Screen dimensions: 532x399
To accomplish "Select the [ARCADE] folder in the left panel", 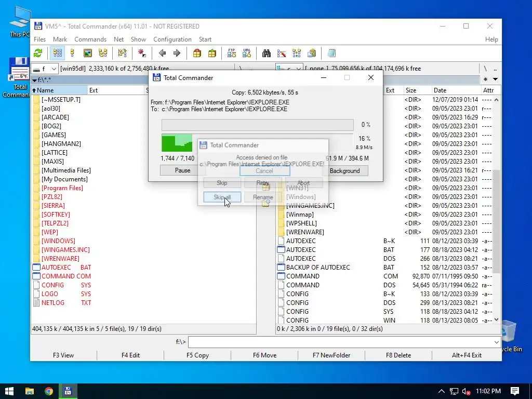I will click(55, 117).
